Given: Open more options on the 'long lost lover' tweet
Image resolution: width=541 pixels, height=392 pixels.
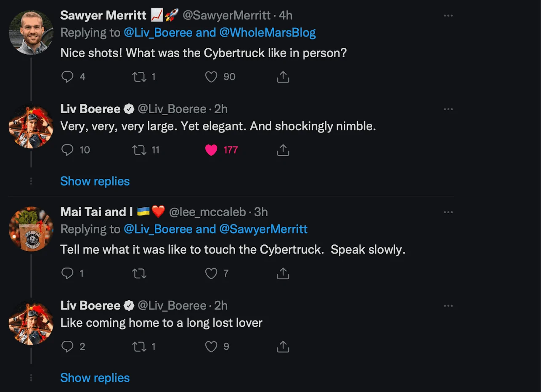Looking at the screenshot, I should (448, 306).
